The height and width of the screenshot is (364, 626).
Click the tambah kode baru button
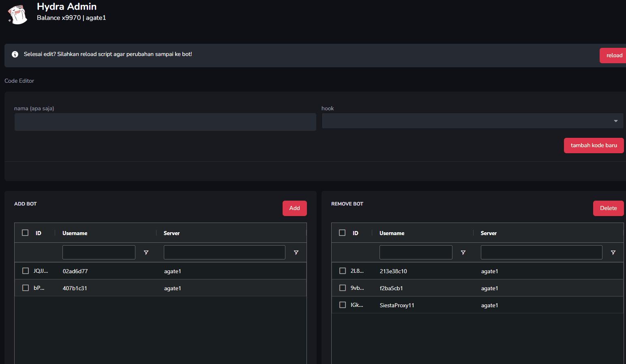tap(594, 146)
